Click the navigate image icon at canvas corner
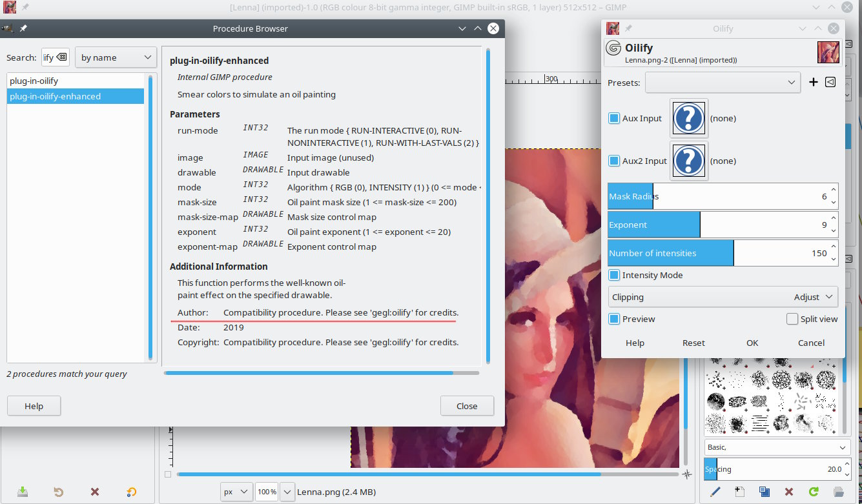Viewport: 862px width, 504px height. click(687, 474)
